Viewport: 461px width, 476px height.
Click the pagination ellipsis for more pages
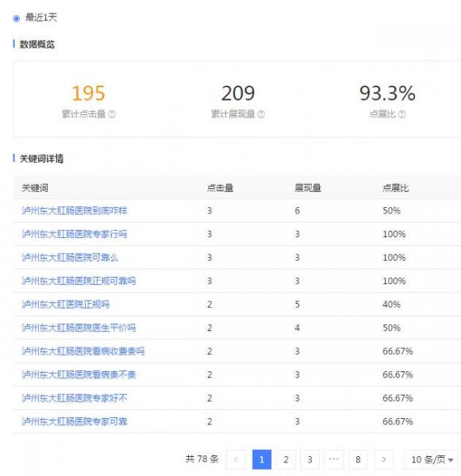tap(334, 459)
